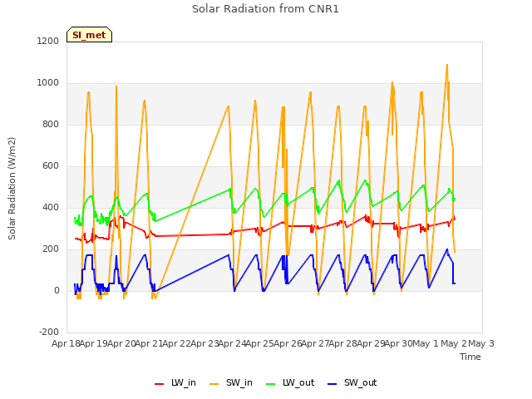
Task: Click the orange SW_in legend swatch
Action: 214,384
